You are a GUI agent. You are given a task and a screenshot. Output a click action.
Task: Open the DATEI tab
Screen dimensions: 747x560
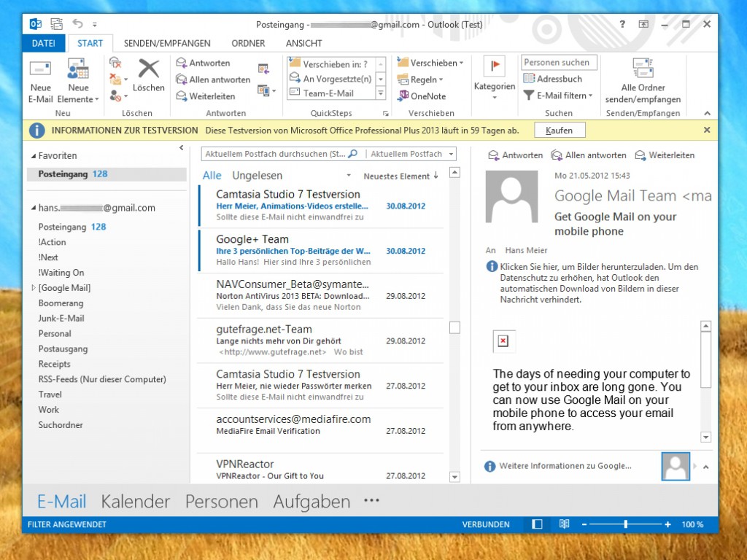(x=44, y=43)
